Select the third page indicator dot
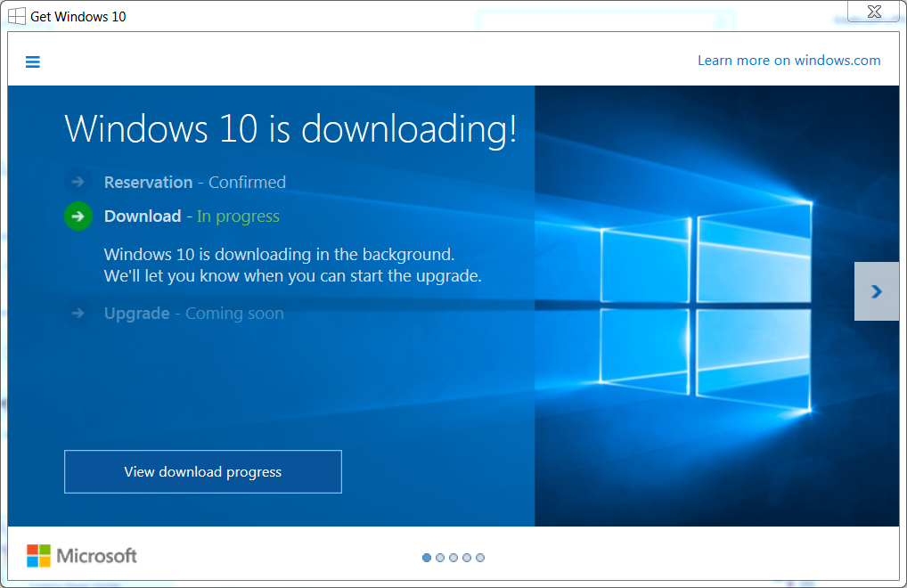The image size is (907, 588). [453, 558]
